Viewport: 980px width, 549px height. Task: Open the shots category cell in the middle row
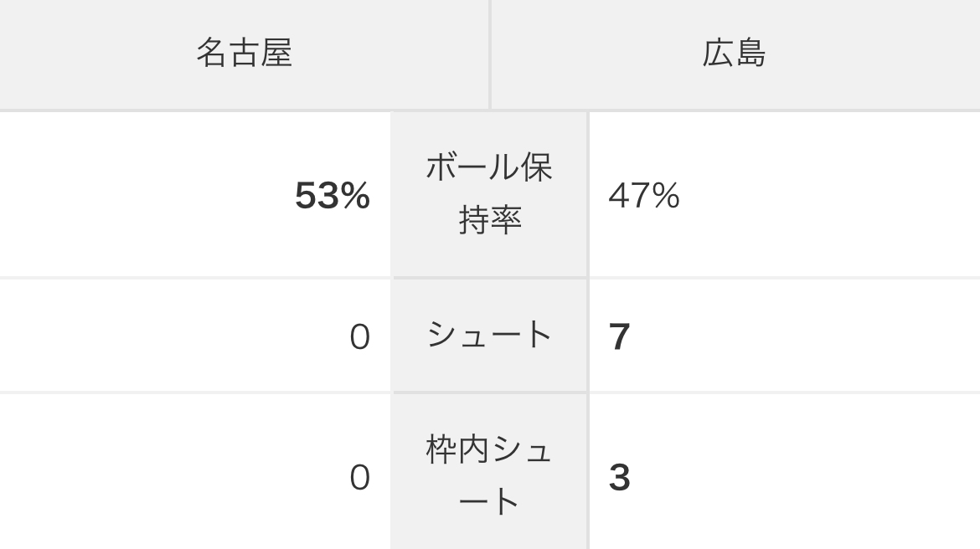tap(489, 336)
